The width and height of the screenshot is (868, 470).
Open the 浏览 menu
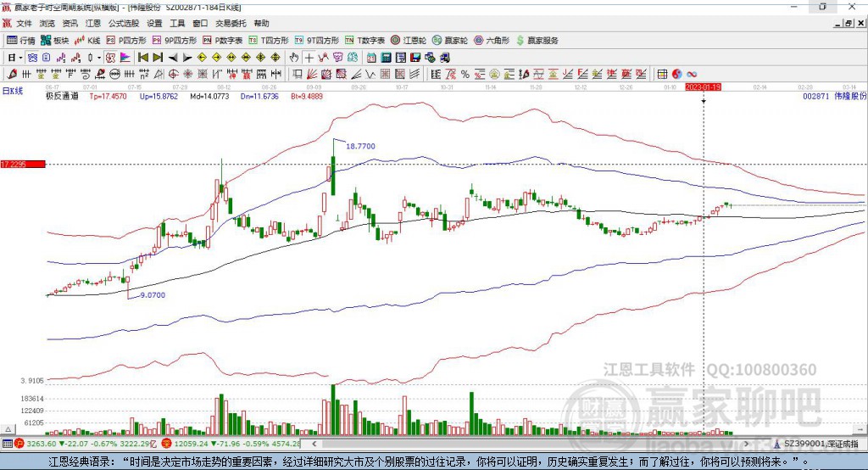click(x=47, y=23)
